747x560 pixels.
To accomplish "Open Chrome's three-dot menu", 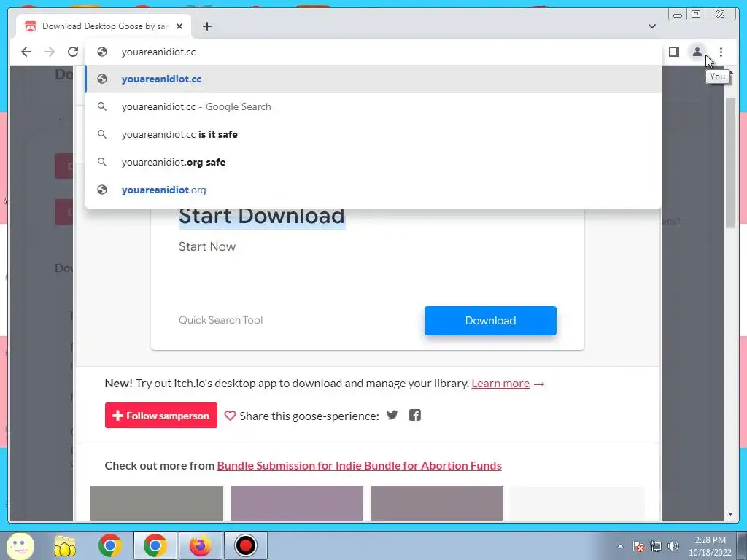I will (x=721, y=52).
